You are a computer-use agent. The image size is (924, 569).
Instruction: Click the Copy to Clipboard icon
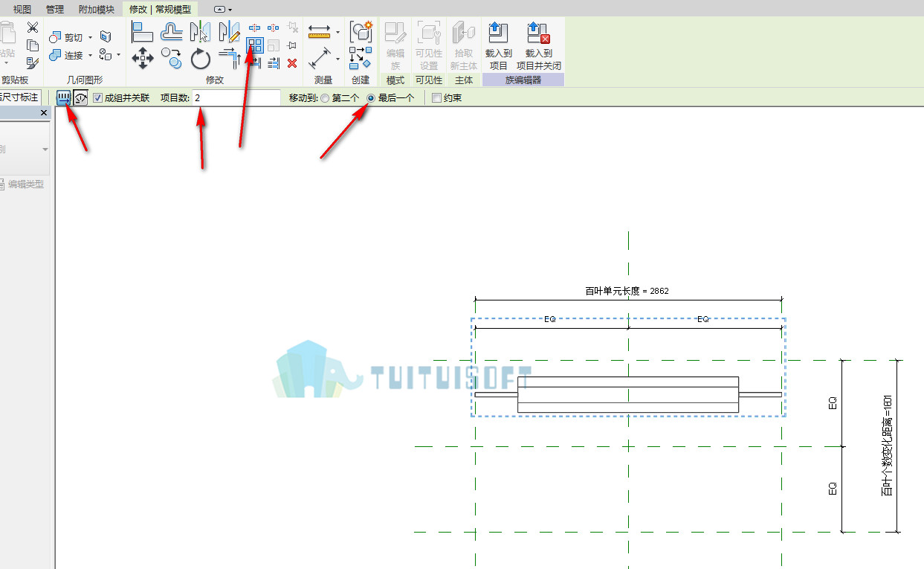pos(32,45)
